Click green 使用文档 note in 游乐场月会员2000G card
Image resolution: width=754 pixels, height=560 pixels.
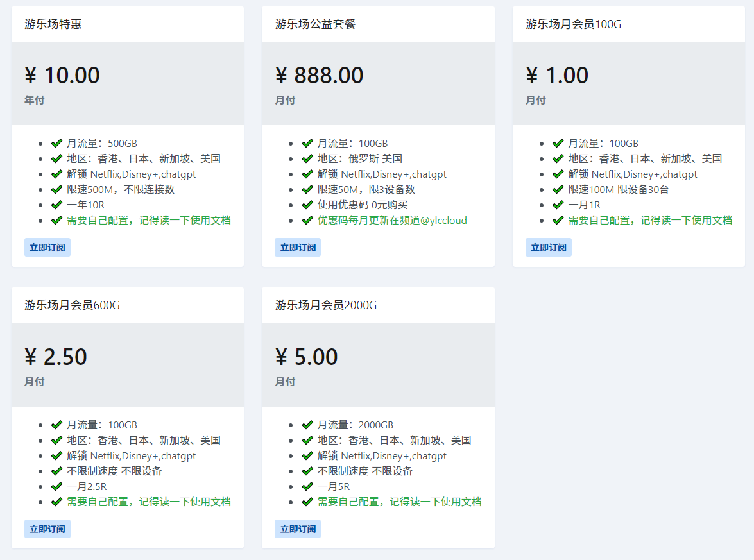click(x=399, y=502)
